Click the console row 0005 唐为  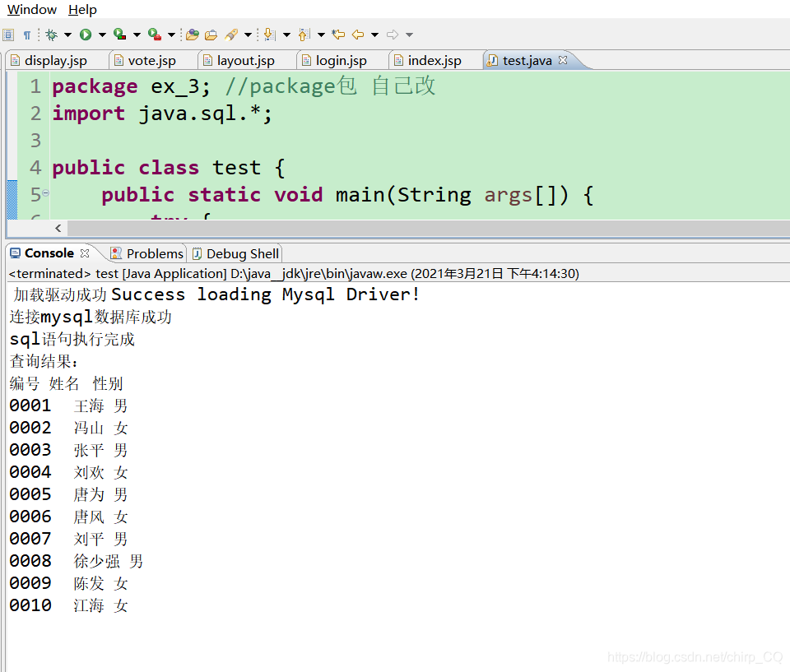(68, 494)
